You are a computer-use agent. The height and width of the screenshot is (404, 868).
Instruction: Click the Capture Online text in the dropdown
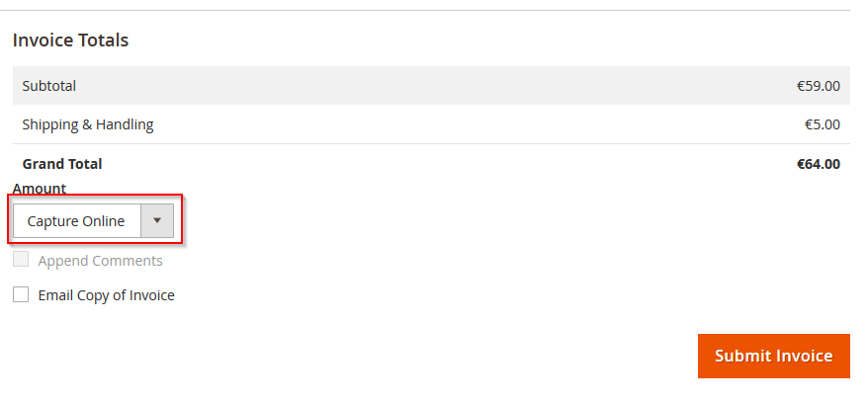76,221
